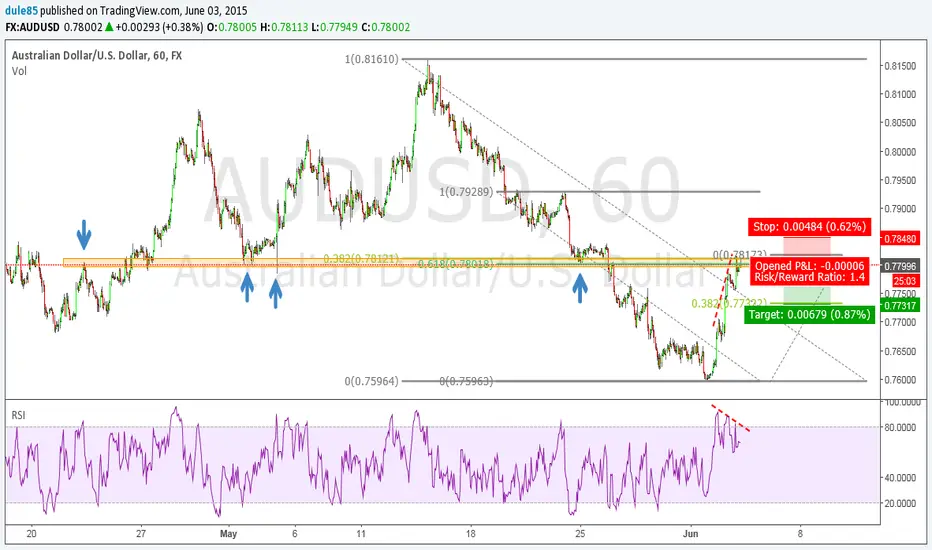Click the close price C:0.78002

pyautogui.click(x=386, y=27)
